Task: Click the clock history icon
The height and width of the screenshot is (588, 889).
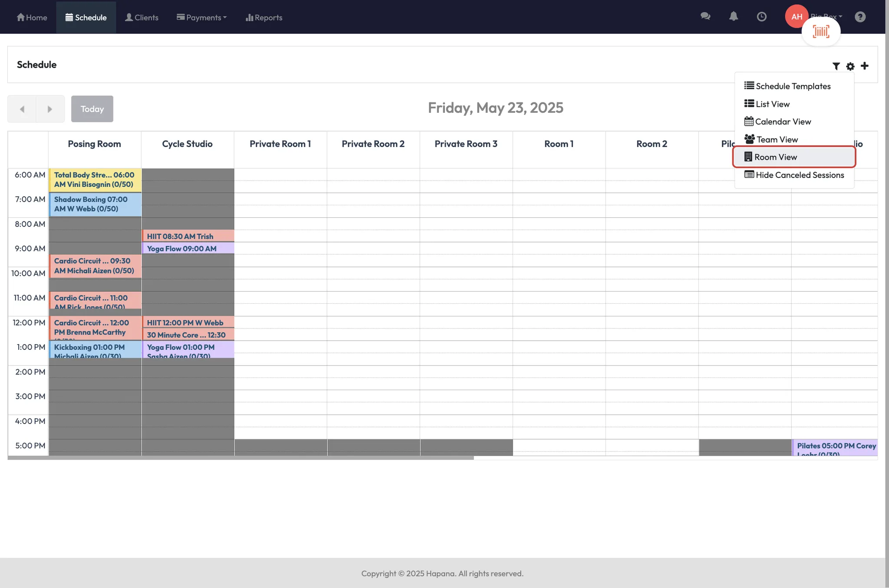Action: click(x=761, y=16)
